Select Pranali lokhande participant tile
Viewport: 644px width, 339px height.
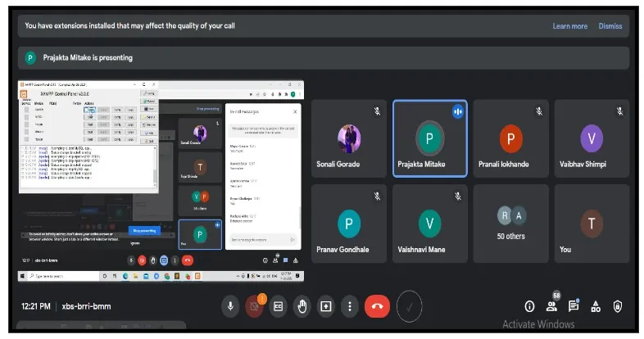pyautogui.click(x=510, y=138)
